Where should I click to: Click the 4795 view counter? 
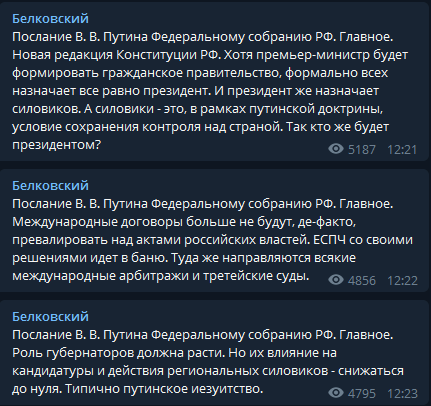pyautogui.click(x=362, y=394)
